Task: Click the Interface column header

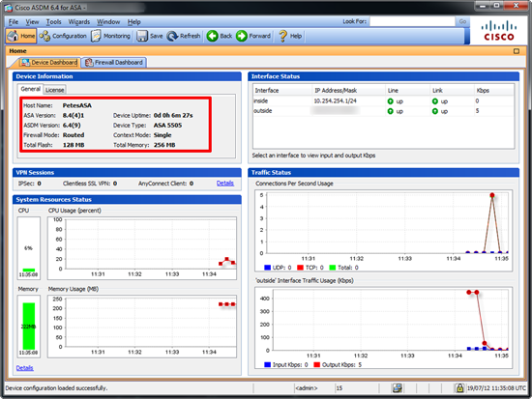Action: click(282, 91)
